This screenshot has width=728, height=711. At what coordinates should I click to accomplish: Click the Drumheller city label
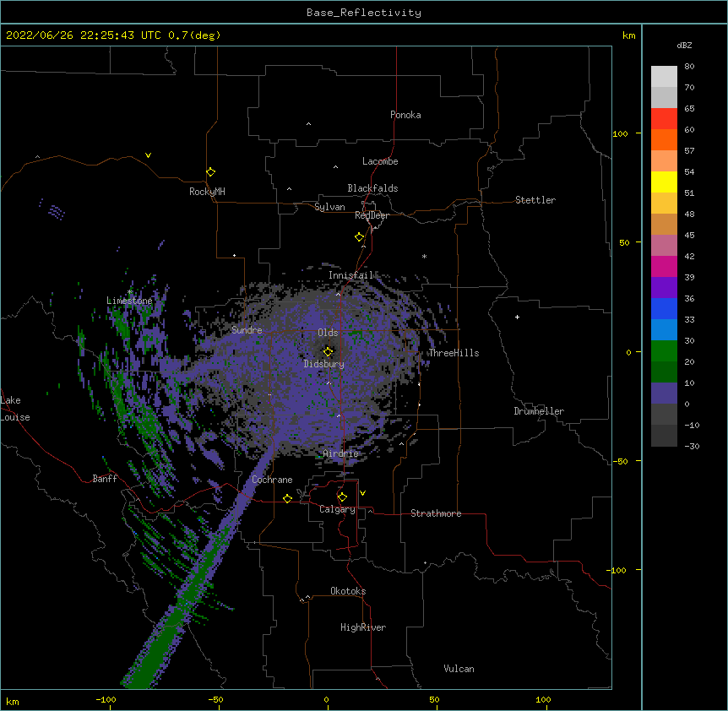click(x=539, y=411)
